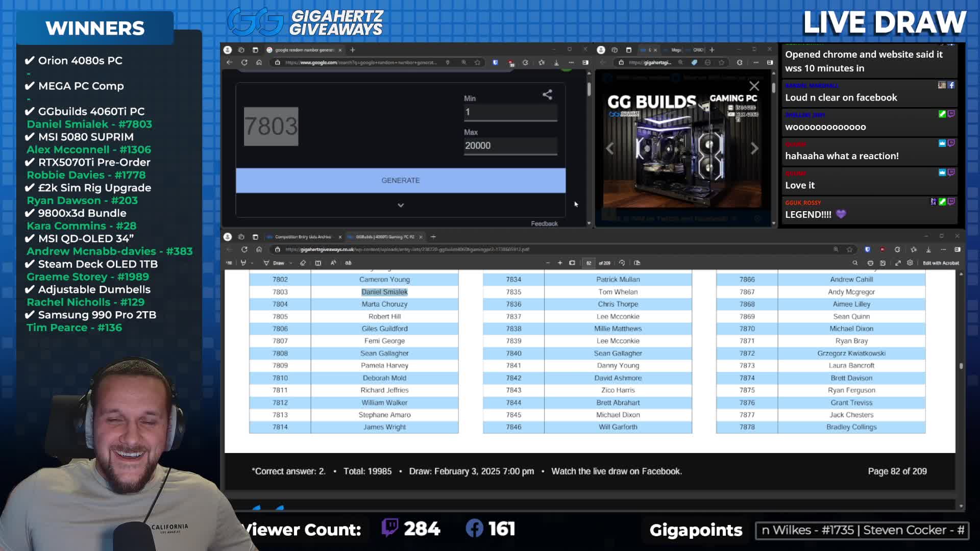Screen dimensions: 980x551
Task: Expand the random number generator details chevron
Action: click(401, 205)
